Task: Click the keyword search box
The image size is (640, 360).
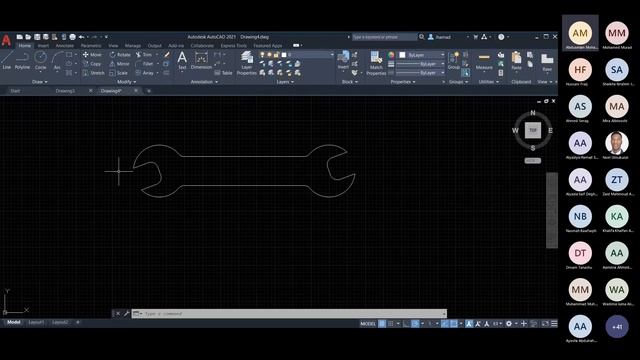Action: tap(384, 37)
